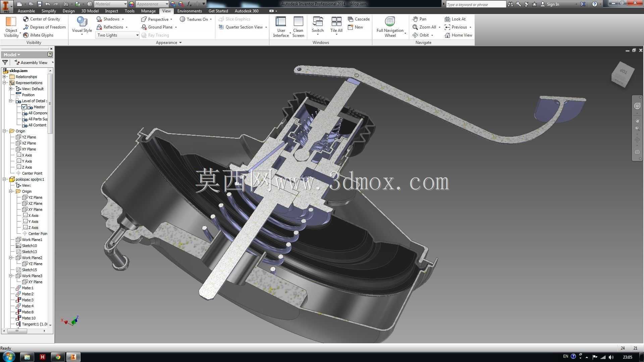Open the taskbar file explorer

click(x=27, y=357)
